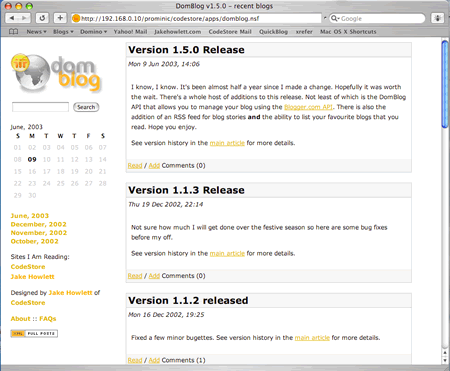Click the site favicon in the address bar
This screenshot has width=450, height=371.
coord(76,18)
